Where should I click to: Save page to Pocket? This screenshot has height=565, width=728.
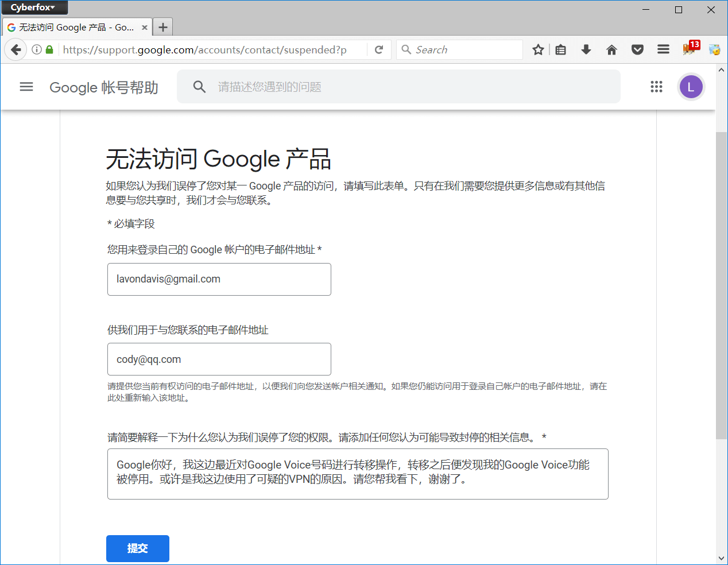(x=637, y=50)
